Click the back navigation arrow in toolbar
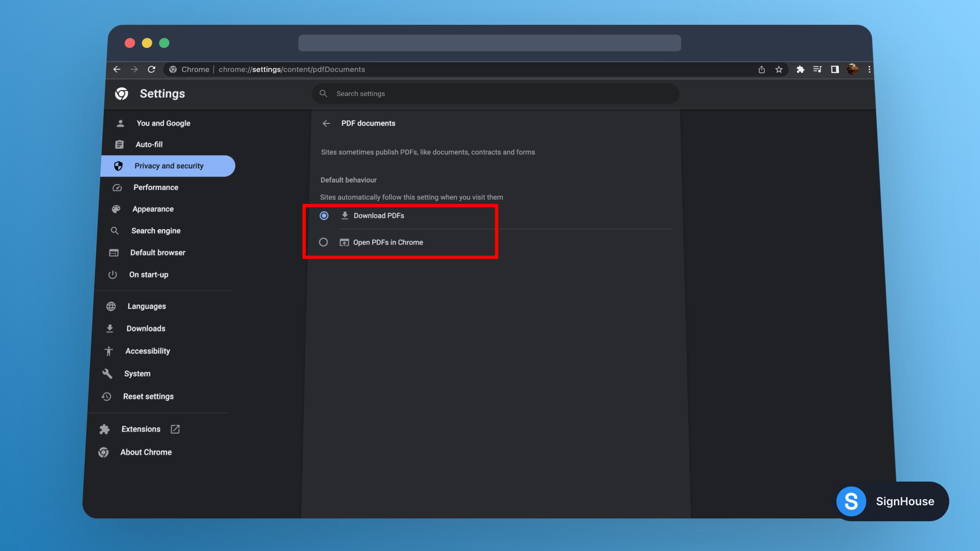Viewport: 980px width, 551px height. tap(117, 69)
